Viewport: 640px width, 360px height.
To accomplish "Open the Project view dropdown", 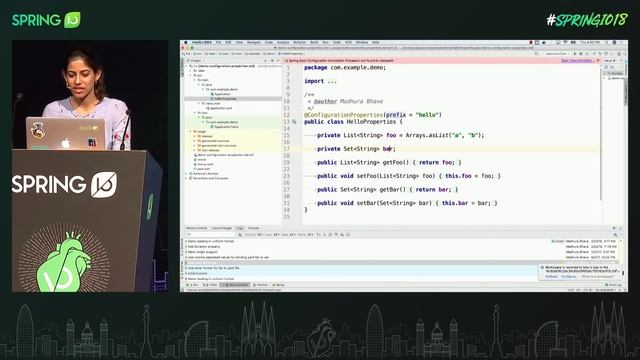I will click(x=196, y=60).
